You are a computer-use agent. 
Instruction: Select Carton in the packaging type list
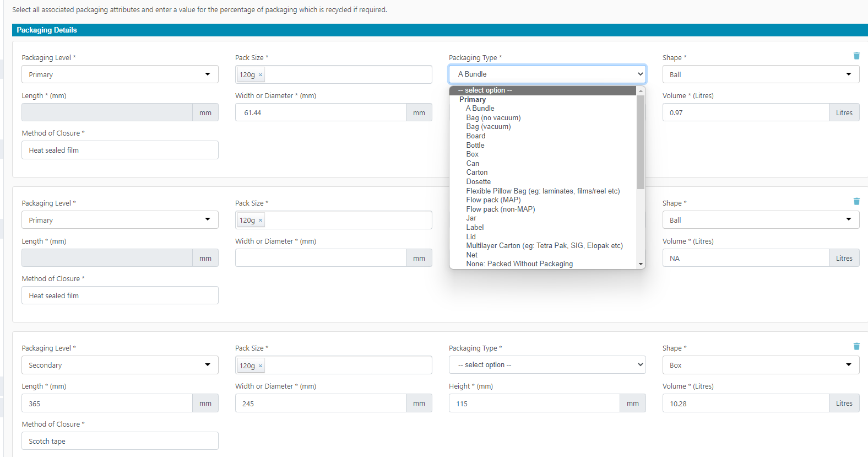tap(477, 173)
